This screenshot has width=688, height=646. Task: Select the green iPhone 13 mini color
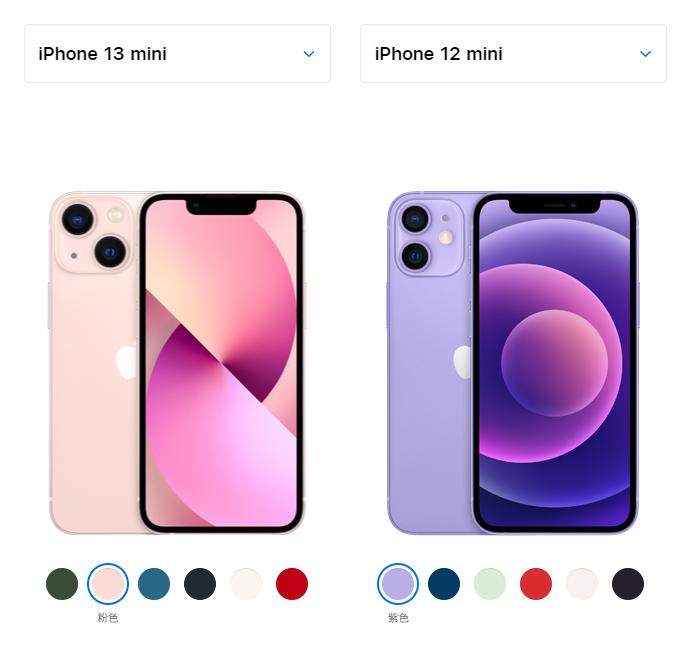click(62, 584)
